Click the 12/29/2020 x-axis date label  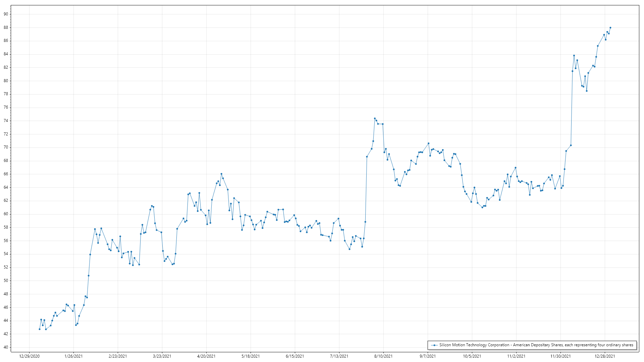click(x=29, y=356)
